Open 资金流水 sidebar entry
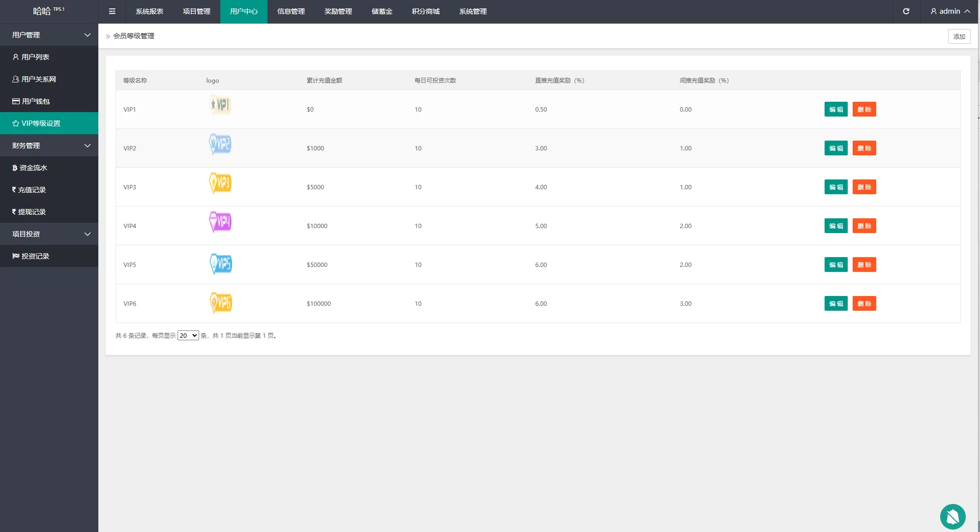The height and width of the screenshot is (532, 980). [x=33, y=168]
